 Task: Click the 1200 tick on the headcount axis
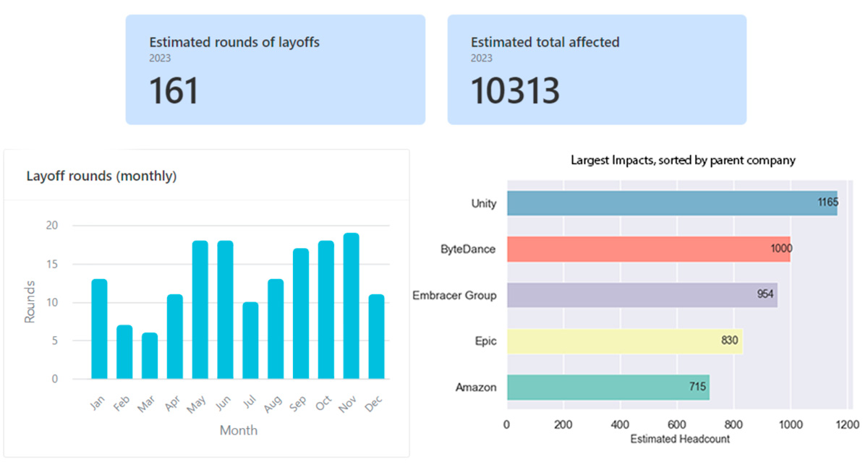point(847,424)
